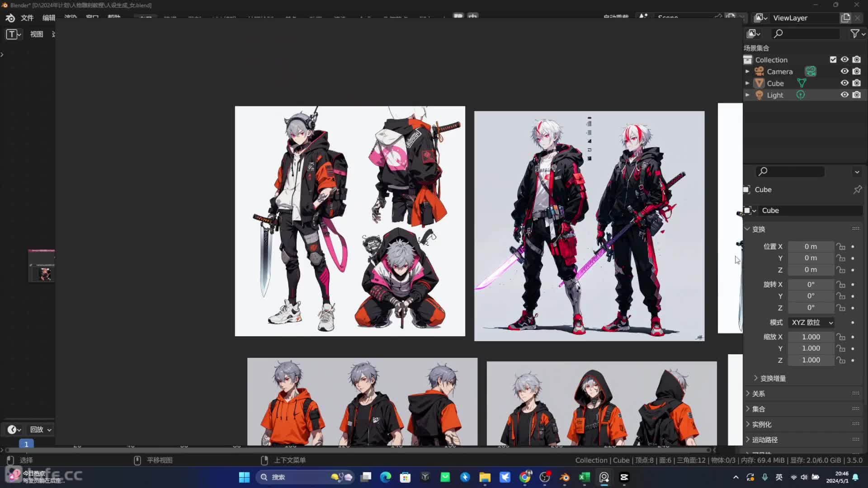Click the ViewLayer name field
Screen dimensions: 868x488
pos(805,18)
